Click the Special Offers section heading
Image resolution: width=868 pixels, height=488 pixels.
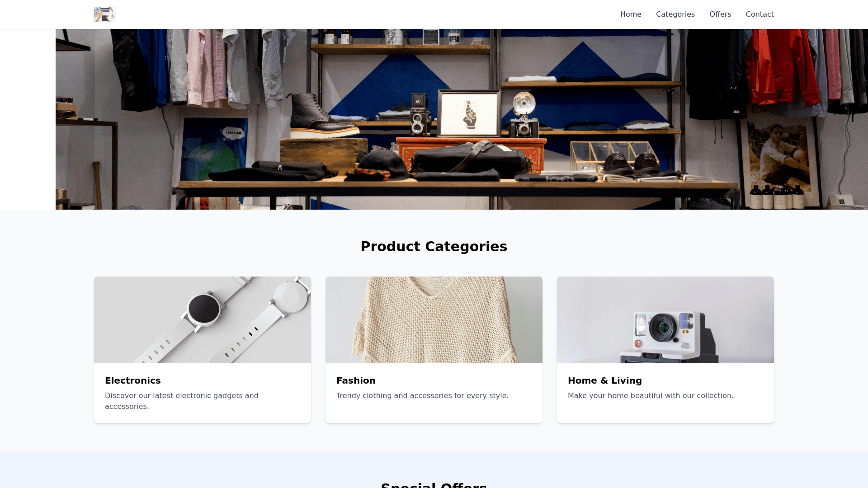(434, 484)
